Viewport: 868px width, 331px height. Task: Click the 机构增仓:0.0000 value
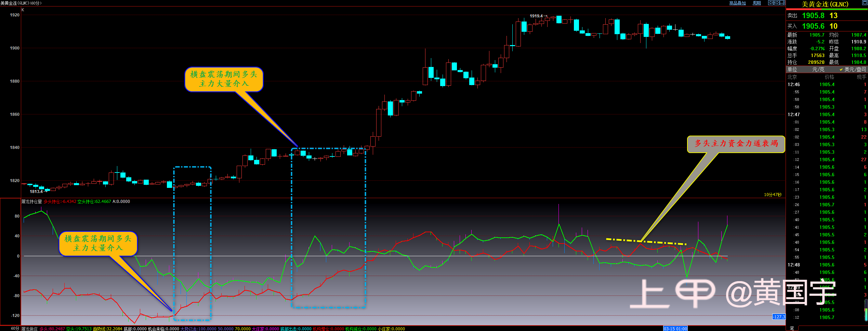328,329
